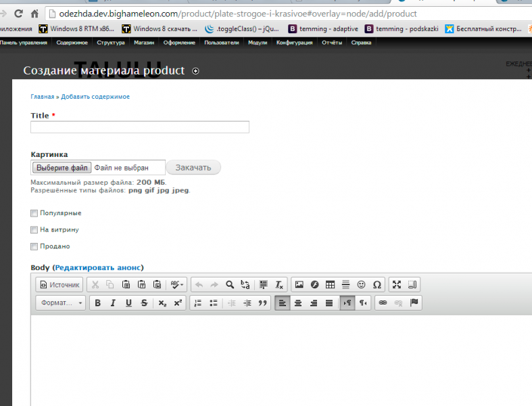Click the Выберите файл button
532x406 pixels.
[x=62, y=168]
